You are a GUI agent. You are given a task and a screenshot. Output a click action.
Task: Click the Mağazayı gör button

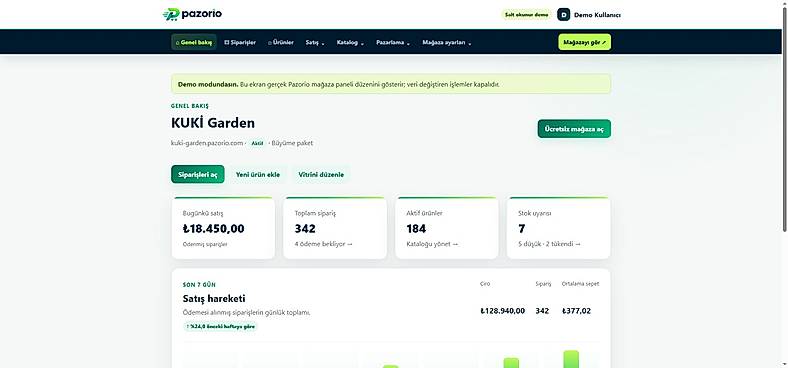coord(584,42)
